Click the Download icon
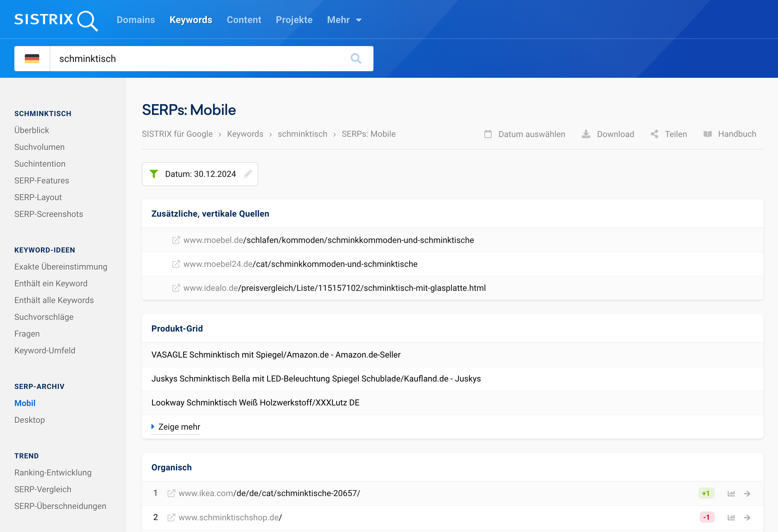This screenshot has height=532, width=778. (586, 134)
